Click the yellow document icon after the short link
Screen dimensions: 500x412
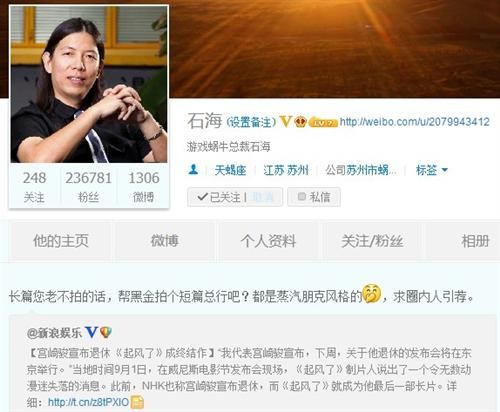click(137, 402)
